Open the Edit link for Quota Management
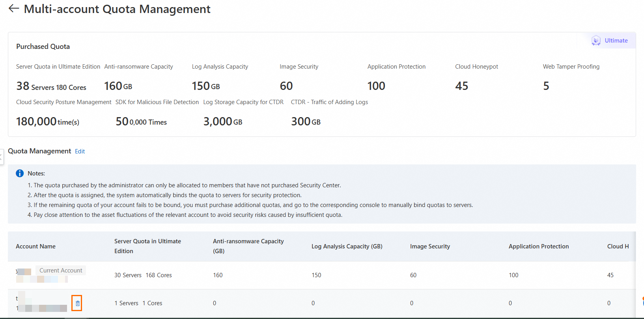This screenshot has height=319, width=644. [80, 151]
